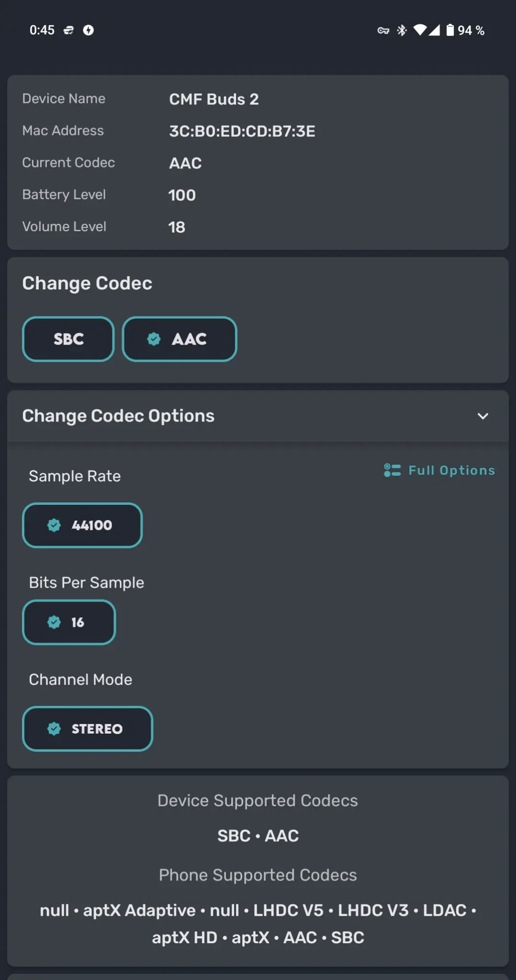516x980 pixels.
Task: Tap the Wi-Fi signal status icon
Action: pyautogui.click(x=420, y=30)
